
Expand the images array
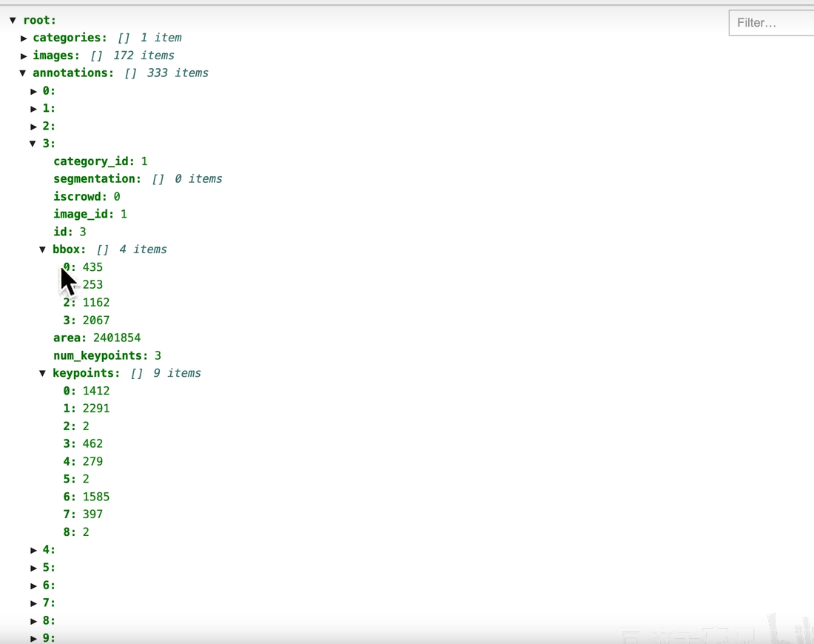coord(24,56)
